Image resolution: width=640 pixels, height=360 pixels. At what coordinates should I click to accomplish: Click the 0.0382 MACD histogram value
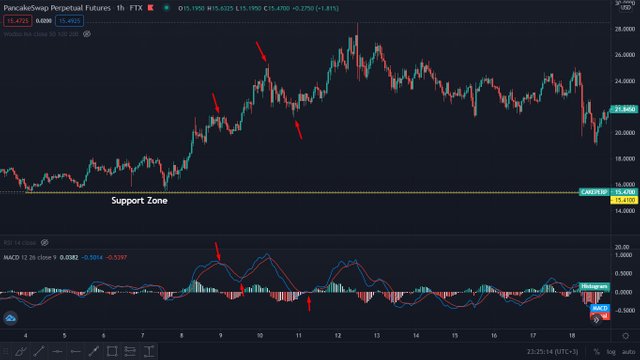(x=69, y=258)
